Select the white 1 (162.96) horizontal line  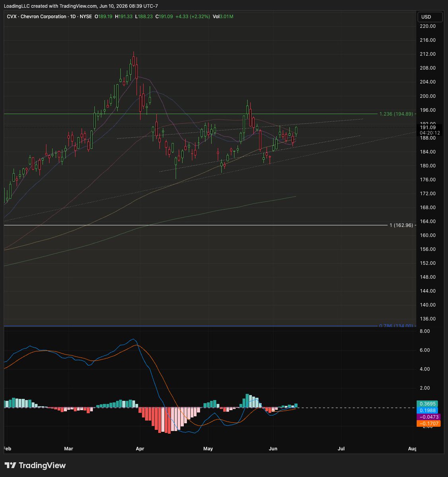tap(195, 225)
